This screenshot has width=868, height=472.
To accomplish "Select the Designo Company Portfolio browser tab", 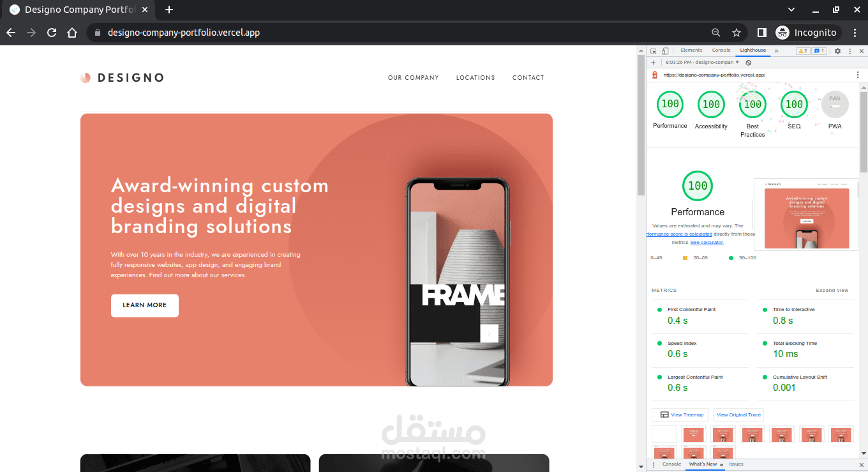I will [x=79, y=10].
